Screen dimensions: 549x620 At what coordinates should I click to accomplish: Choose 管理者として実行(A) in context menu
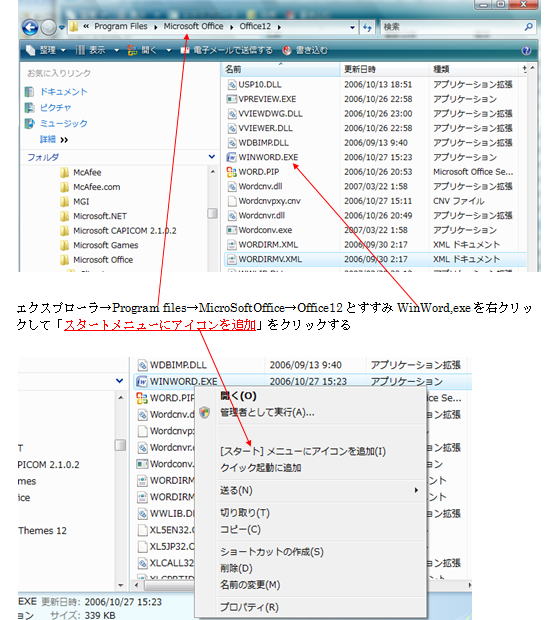pos(267,412)
